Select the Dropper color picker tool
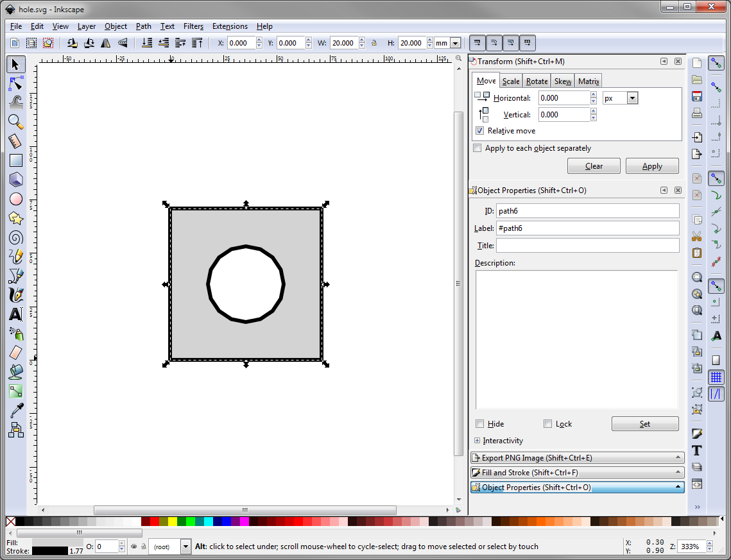The height and width of the screenshot is (560, 731). [x=16, y=411]
